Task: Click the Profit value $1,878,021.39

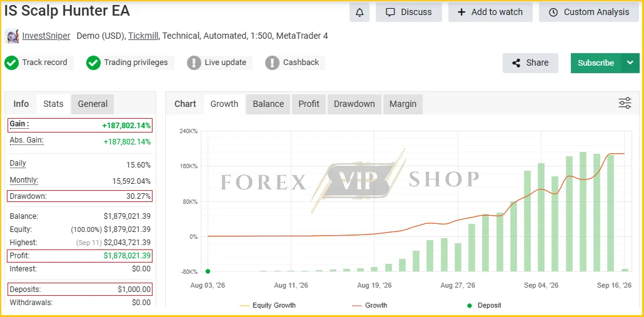Action: coord(128,256)
